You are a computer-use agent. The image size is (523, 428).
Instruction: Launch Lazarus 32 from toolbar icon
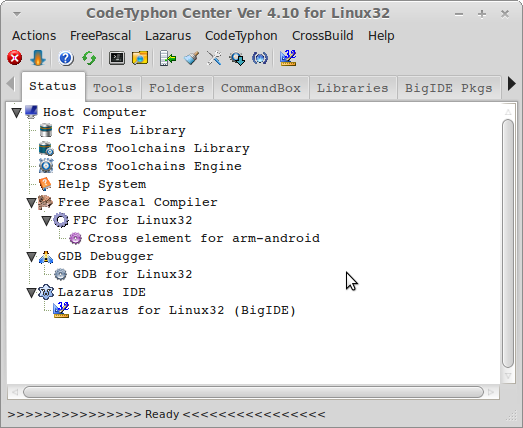pos(288,58)
